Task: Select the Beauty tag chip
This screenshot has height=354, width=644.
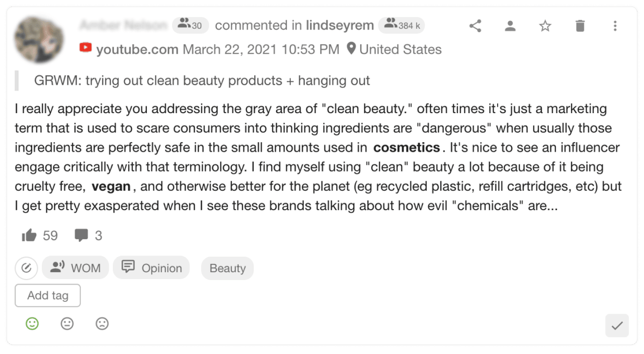Action: 227,268
